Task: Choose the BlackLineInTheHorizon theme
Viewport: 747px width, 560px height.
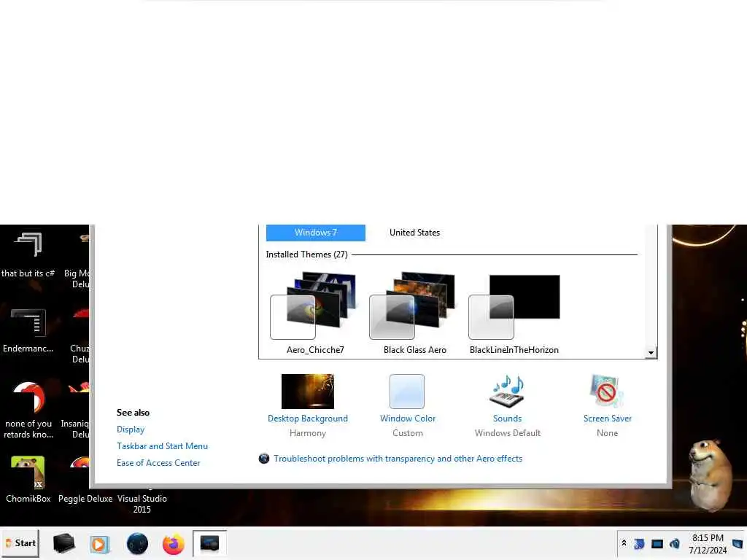Action: 514,313
